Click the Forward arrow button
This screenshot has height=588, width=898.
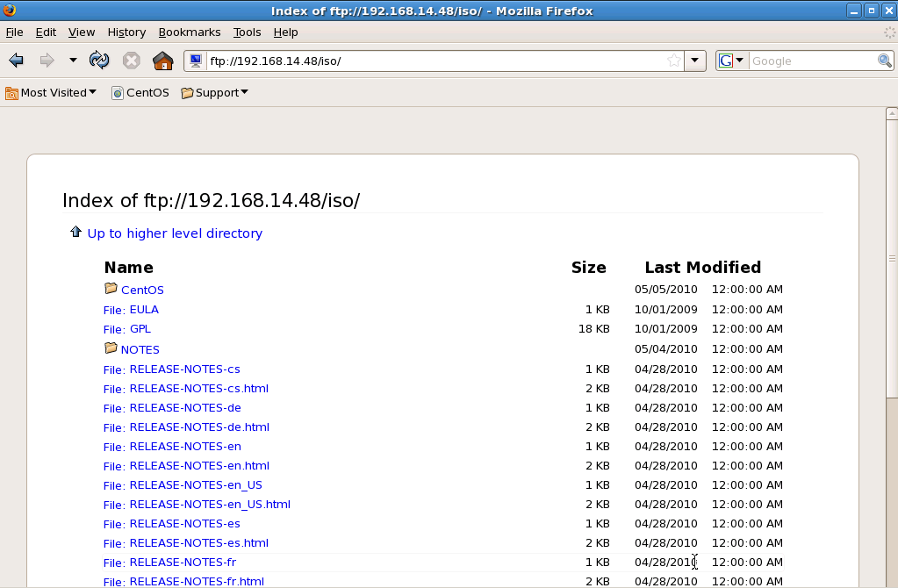coord(47,61)
